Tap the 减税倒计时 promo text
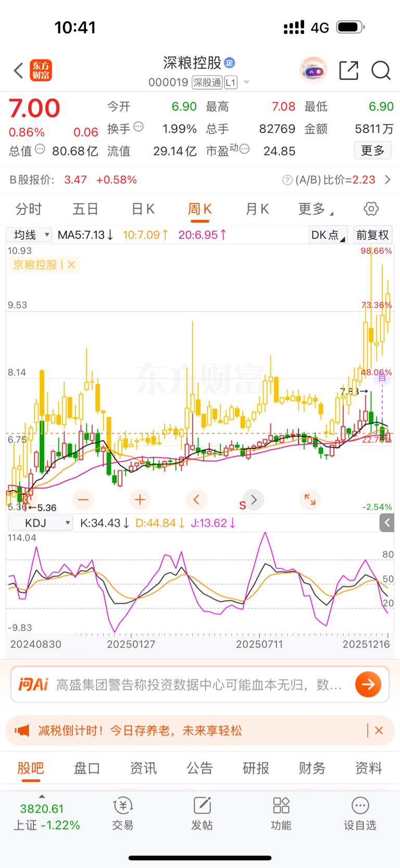This screenshot has width=400, height=868. click(x=140, y=730)
